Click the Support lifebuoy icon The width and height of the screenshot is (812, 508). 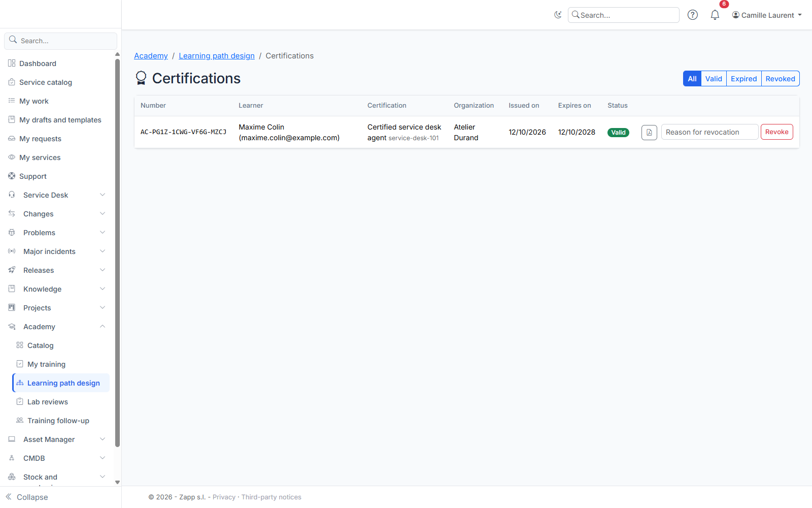[12, 176]
